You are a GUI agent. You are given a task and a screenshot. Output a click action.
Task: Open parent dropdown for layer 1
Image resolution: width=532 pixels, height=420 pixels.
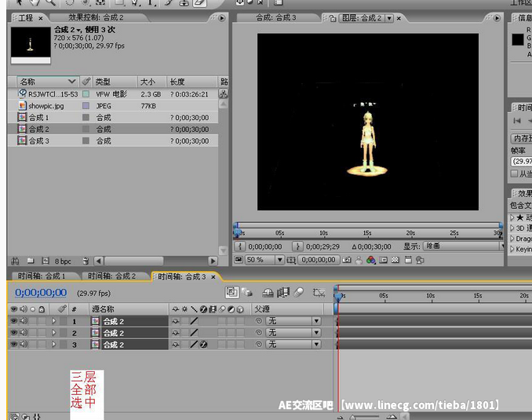tap(293, 321)
